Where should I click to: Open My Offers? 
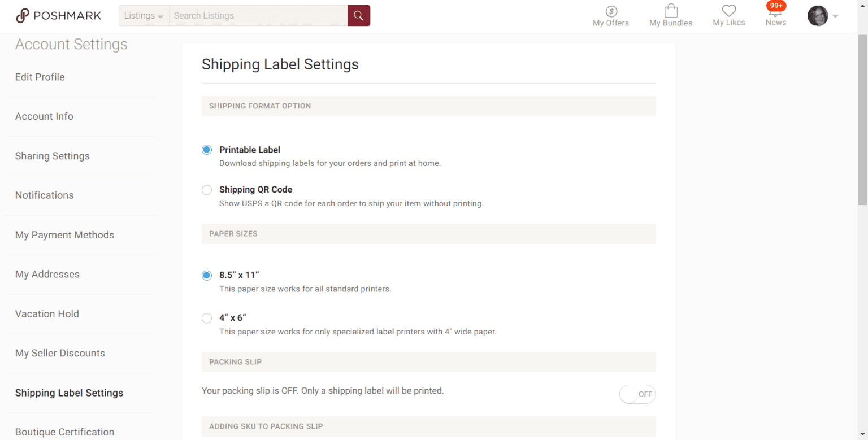pos(610,15)
